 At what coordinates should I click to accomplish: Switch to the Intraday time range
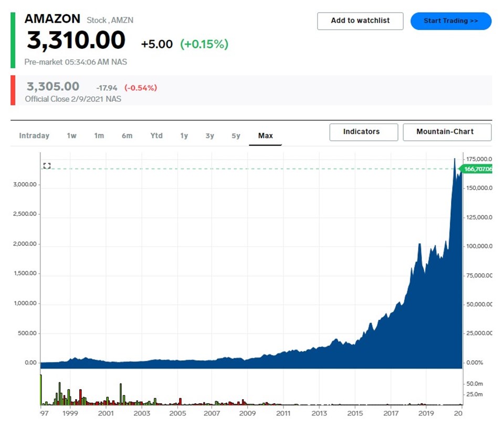[34, 135]
